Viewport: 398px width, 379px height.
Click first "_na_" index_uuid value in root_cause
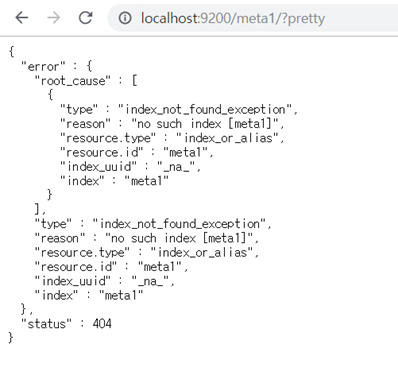[x=176, y=167]
